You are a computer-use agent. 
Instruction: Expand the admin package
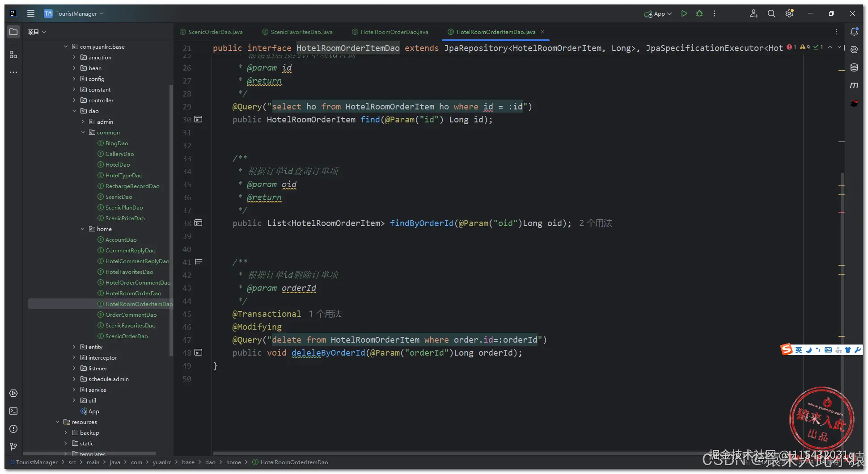point(83,122)
